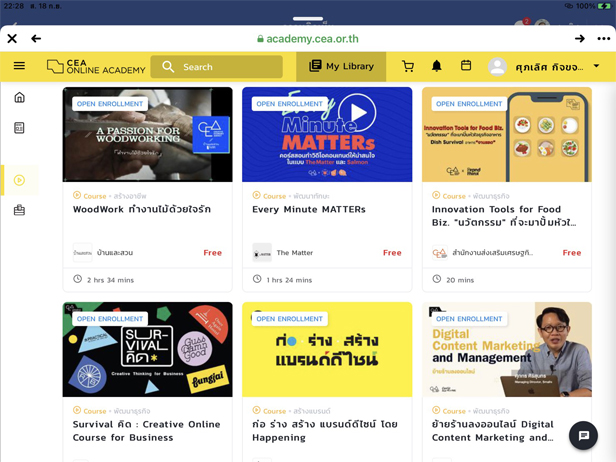This screenshot has height=462, width=616.
Task: Click the Course label on Innovation Tools card
Action: [x=454, y=196]
